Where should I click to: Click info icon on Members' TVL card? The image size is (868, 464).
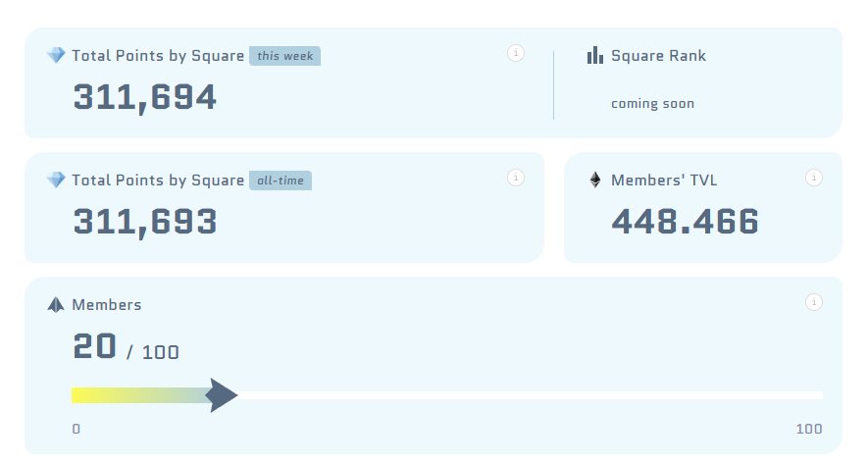coord(813,178)
